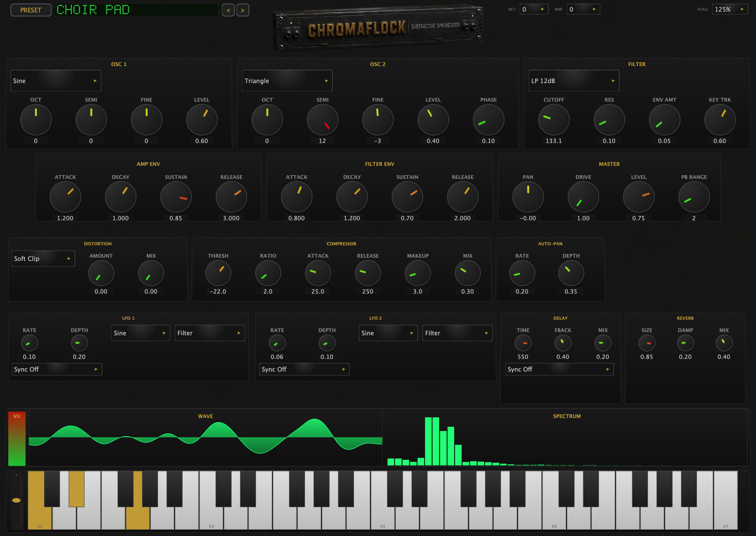Click the filter KEY TRK knob

coord(720,120)
